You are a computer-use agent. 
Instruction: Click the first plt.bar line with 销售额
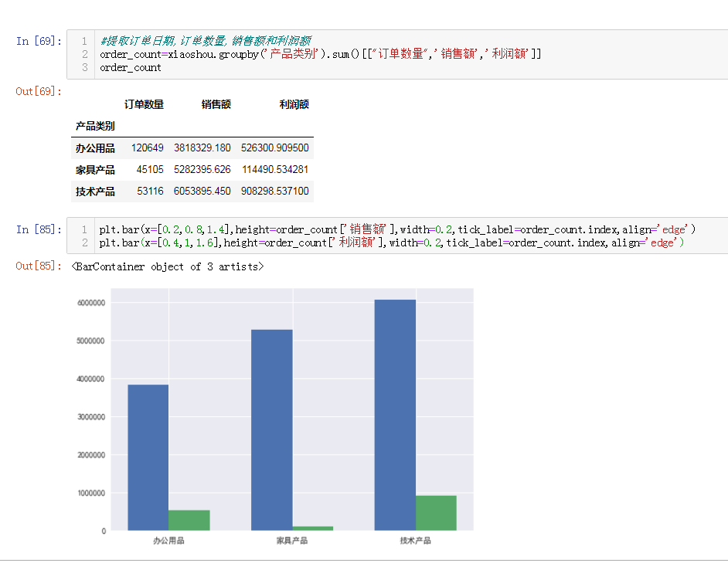pyautogui.click(x=397, y=229)
